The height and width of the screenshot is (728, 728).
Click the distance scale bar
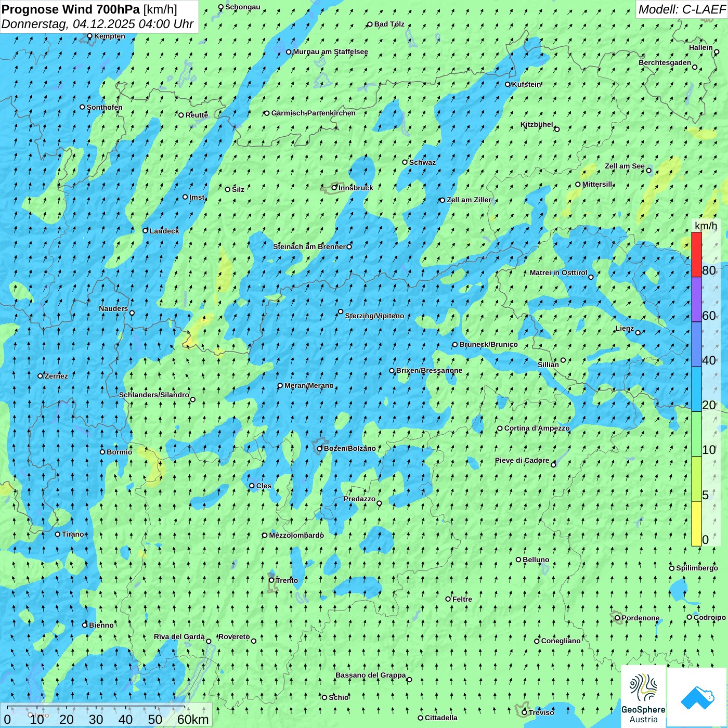pyautogui.click(x=106, y=715)
